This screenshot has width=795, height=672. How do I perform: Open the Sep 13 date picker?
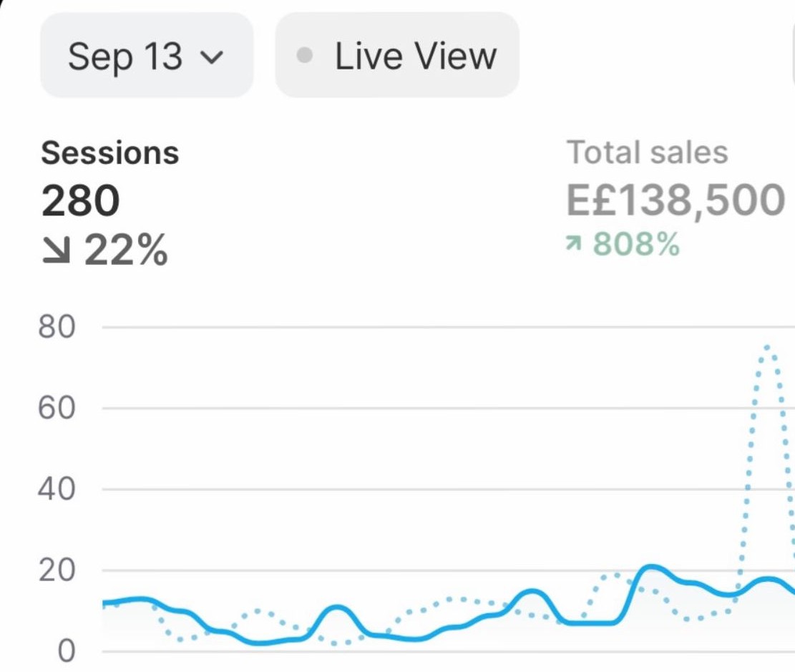click(x=146, y=57)
